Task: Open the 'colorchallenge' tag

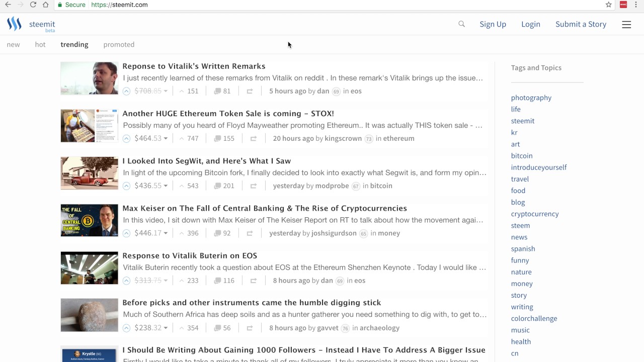Action: point(534,318)
